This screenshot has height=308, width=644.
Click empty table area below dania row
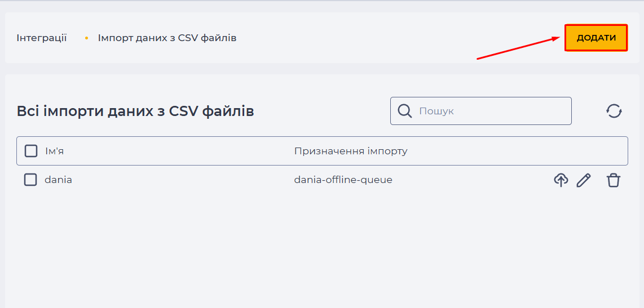point(322,246)
